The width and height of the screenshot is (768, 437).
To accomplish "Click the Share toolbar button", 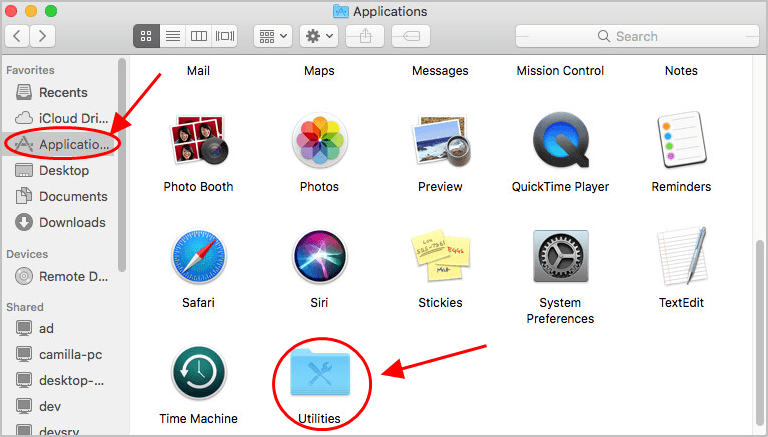I will click(x=365, y=36).
